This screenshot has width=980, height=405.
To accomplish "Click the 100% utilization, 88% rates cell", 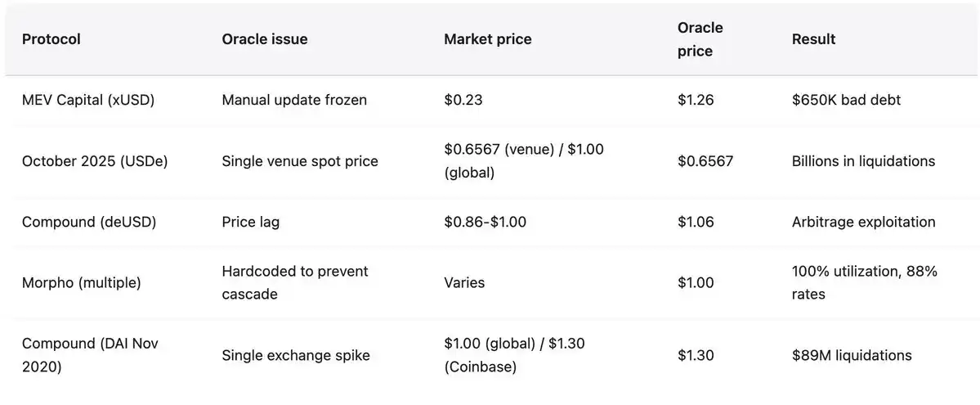I will pyautogui.click(x=864, y=282).
